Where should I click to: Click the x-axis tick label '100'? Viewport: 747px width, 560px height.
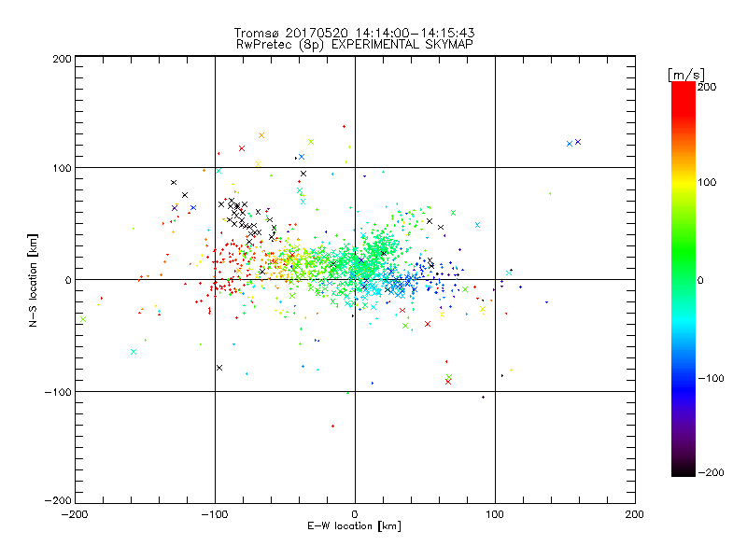point(495,514)
